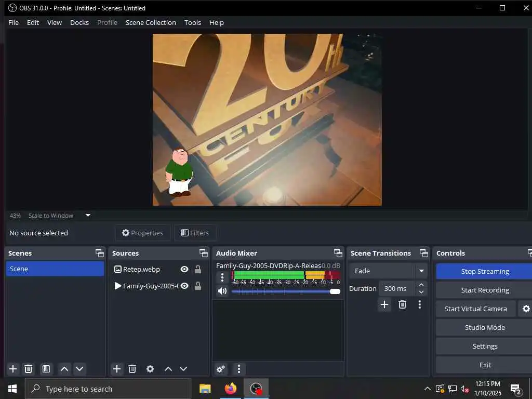532x399 pixels.
Task: Open the Scene Collection menu
Action: [x=151, y=22]
